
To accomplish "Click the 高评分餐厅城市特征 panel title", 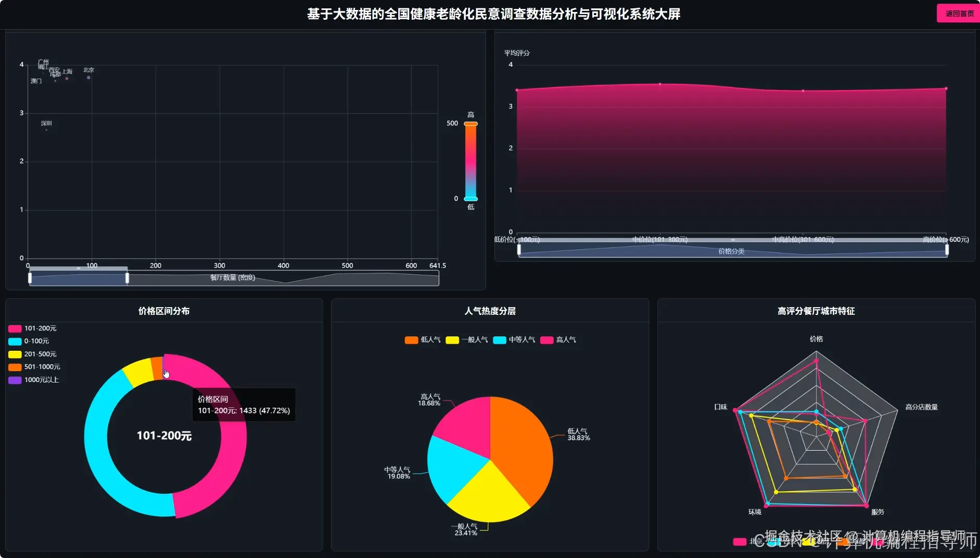I will tap(816, 311).
